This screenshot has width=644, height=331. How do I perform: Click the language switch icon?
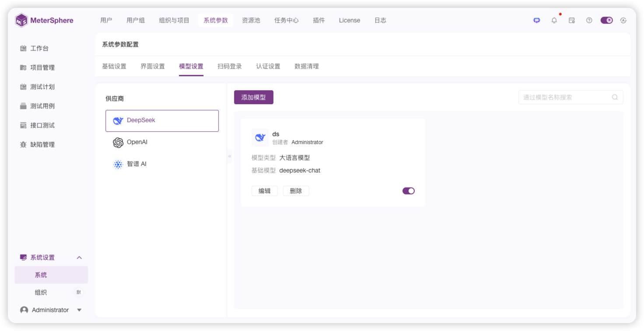coord(623,20)
